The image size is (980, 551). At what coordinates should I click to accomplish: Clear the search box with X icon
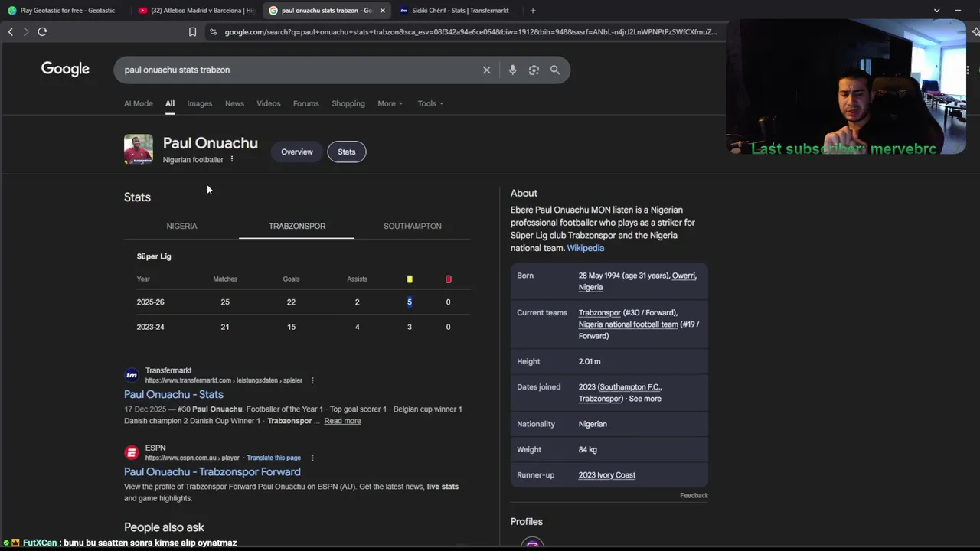click(x=486, y=70)
